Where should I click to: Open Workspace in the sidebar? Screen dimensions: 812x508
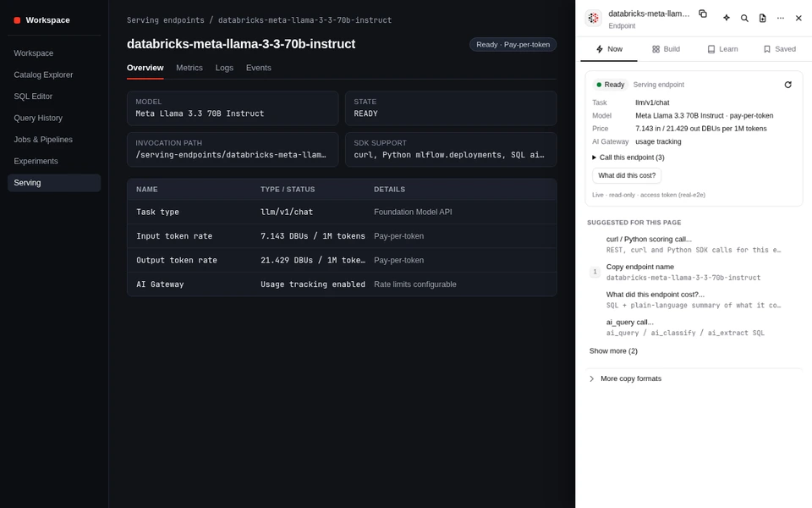pyautogui.click(x=54, y=53)
